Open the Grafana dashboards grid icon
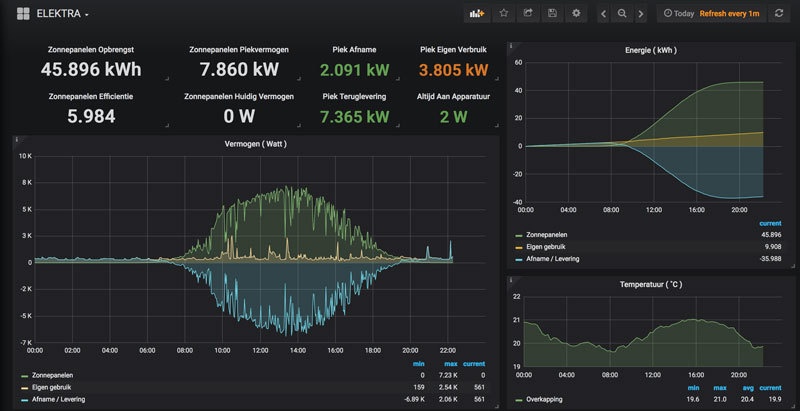The height and width of the screenshot is (411, 800). coord(22,14)
